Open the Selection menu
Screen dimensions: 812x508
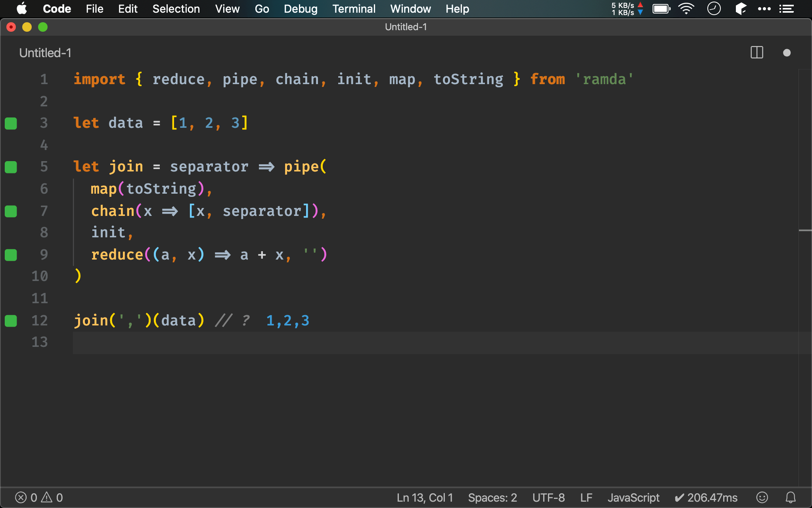tap(176, 9)
